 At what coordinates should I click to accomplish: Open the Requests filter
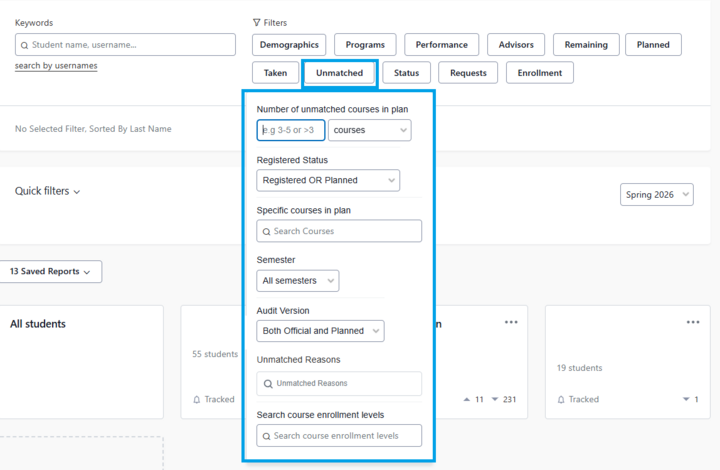click(468, 73)
